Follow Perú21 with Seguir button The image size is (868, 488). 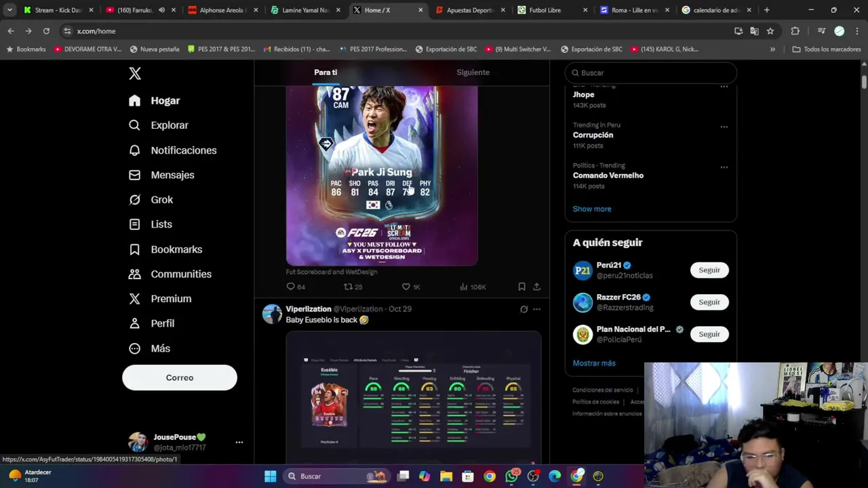[709, 270]
